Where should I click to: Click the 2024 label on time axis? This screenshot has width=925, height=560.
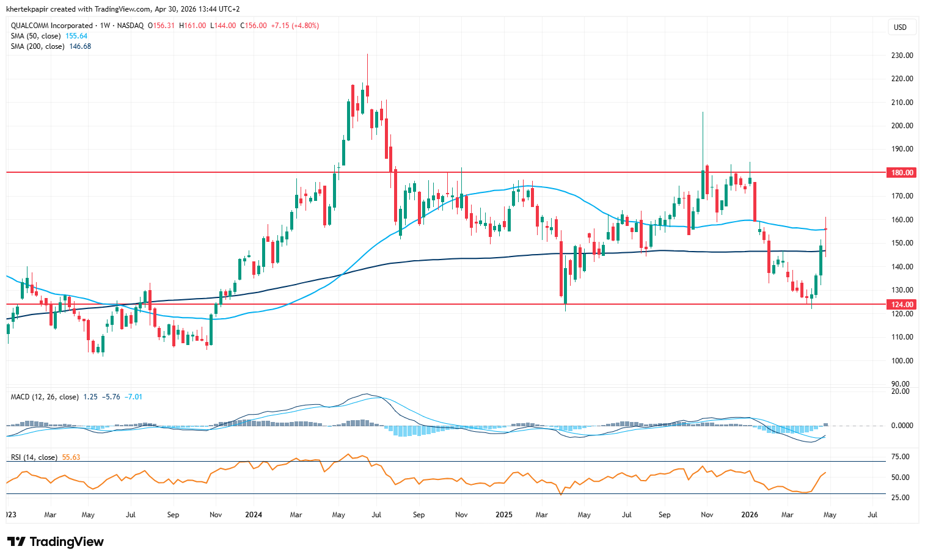tap(253, 515)
